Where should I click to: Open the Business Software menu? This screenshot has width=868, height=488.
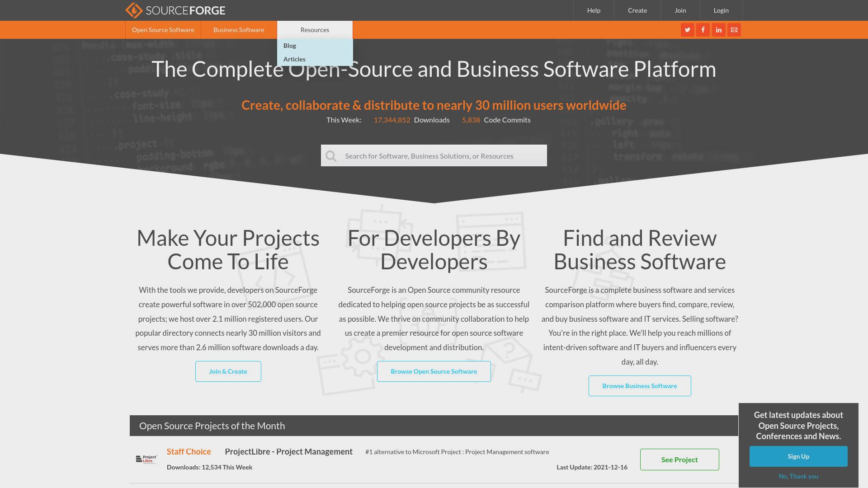pos(239,30)
